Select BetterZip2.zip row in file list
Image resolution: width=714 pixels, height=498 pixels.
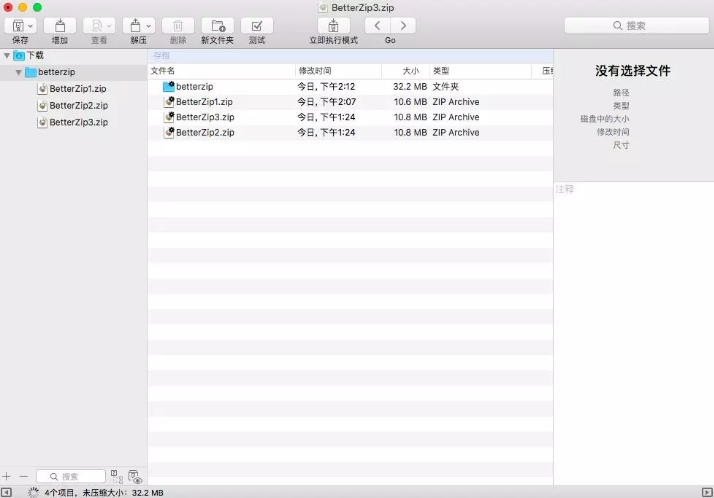coord(351,132)
